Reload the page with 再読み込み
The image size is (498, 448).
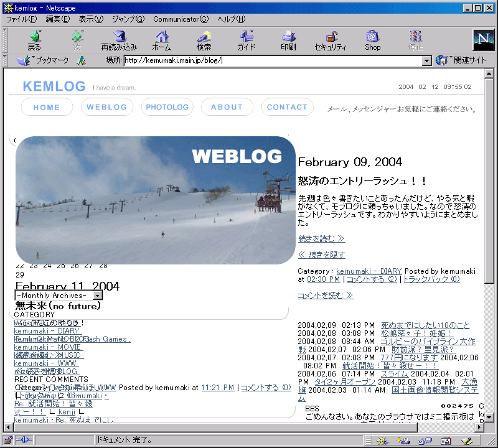point(119,40)
